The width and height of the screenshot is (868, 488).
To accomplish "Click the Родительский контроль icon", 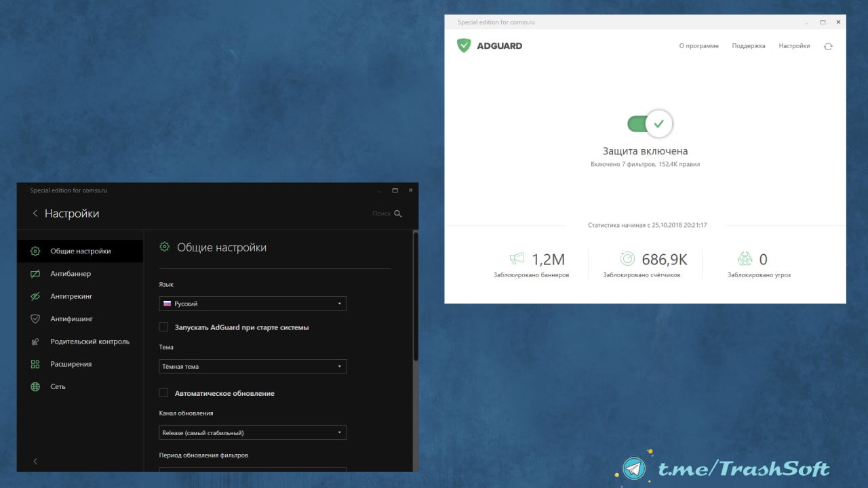I will [x=35, y=342].
